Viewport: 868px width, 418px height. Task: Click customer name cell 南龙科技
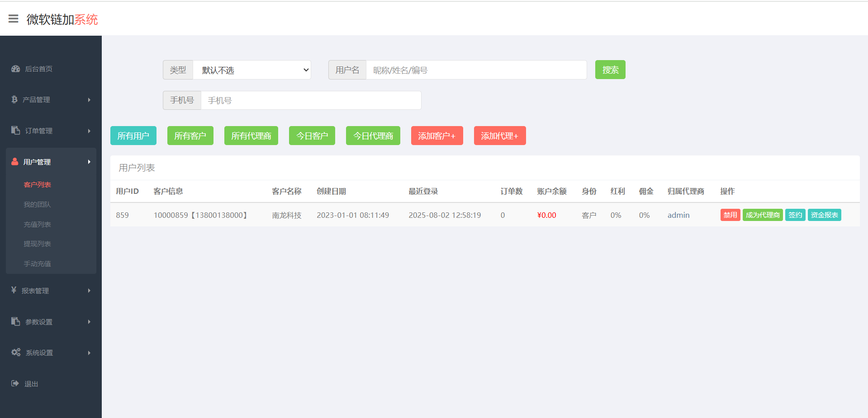287,215
